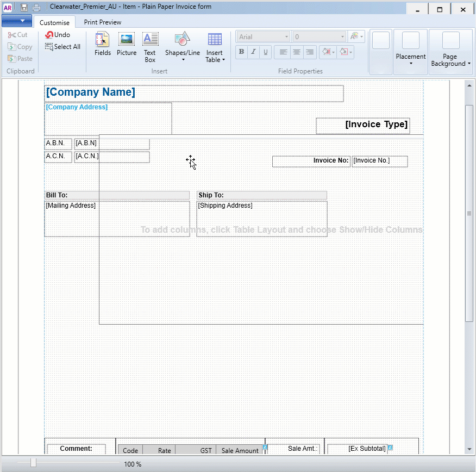
Task: Click Paste in the Clipboard group
Action: [20, 58]
